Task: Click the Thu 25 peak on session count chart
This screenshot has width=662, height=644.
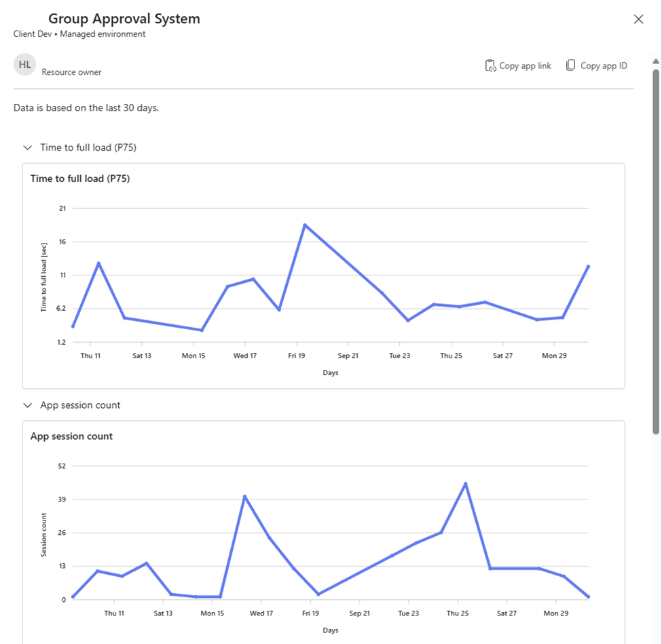Action: (x=465, y=484)
